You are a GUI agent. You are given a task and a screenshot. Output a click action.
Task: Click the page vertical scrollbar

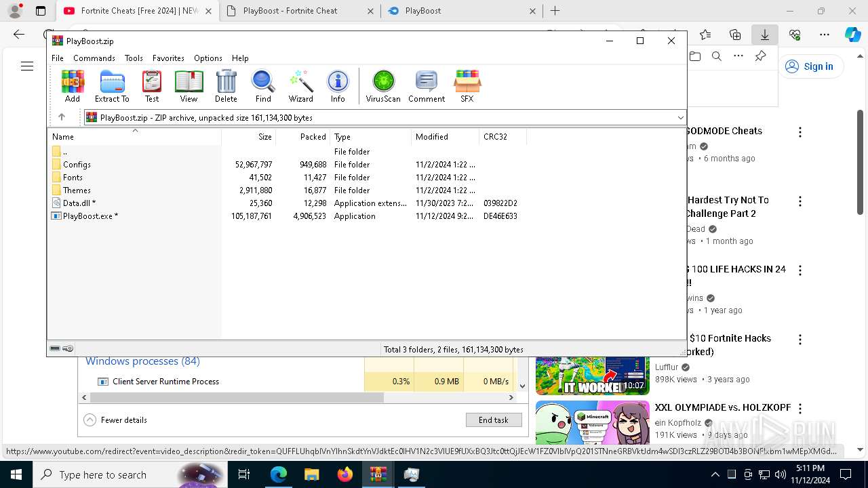[860, 163]
